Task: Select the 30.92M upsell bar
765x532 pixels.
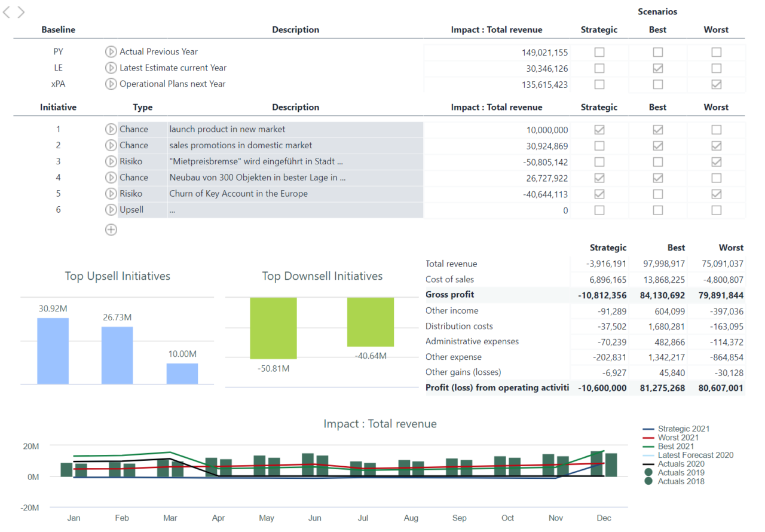Action: (53, 351)
